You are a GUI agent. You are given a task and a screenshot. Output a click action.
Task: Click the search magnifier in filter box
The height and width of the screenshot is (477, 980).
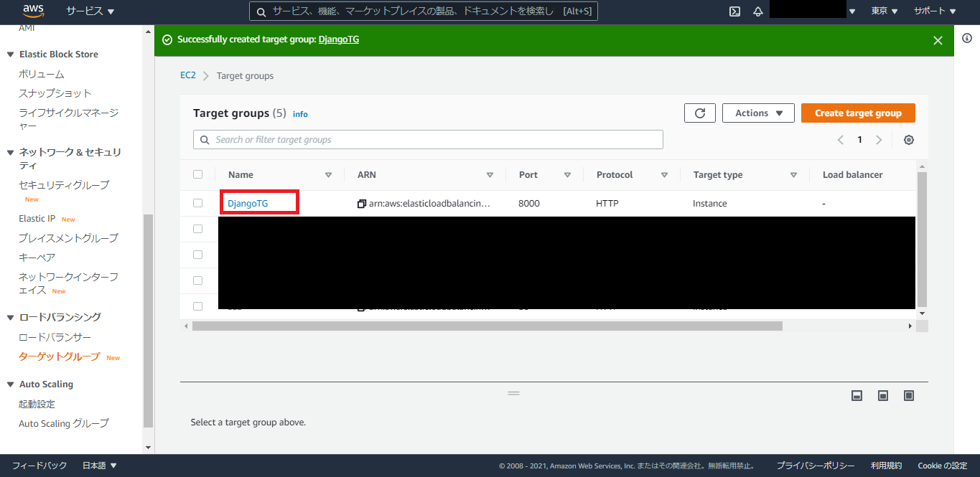(x=205, y=140)
